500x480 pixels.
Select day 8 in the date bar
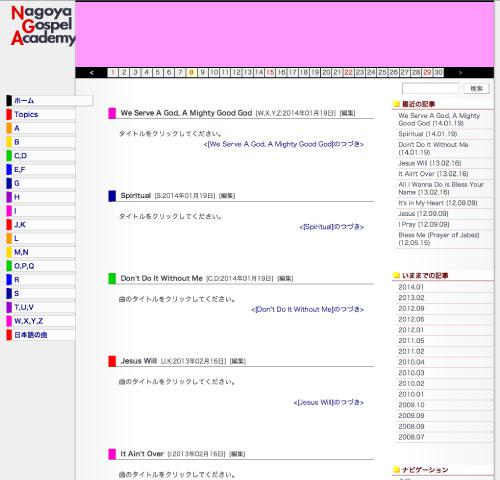(x=191, y=73)
